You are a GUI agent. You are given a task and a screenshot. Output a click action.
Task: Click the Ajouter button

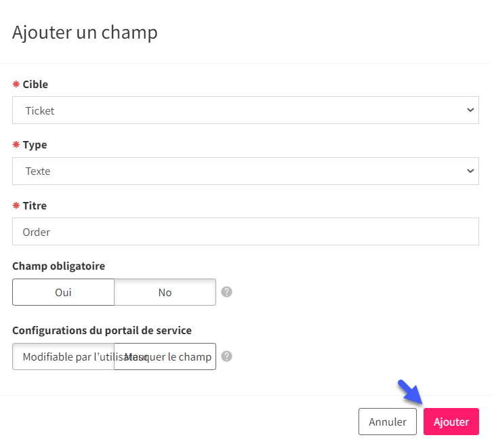(451, 422)
